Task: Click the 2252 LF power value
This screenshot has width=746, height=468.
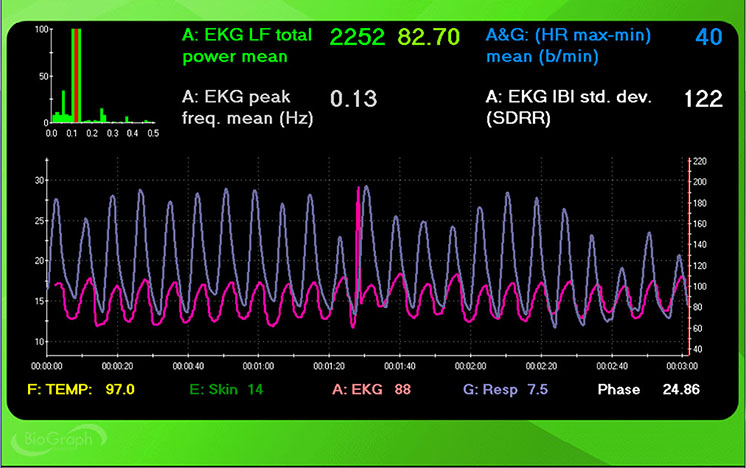Action: [x=357, y=38]
